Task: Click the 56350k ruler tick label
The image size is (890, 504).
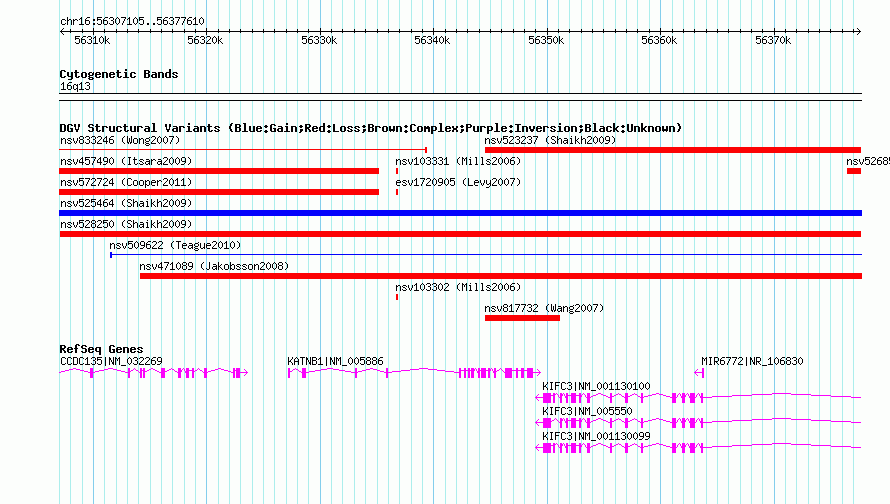Action: (x=546, y=40)
